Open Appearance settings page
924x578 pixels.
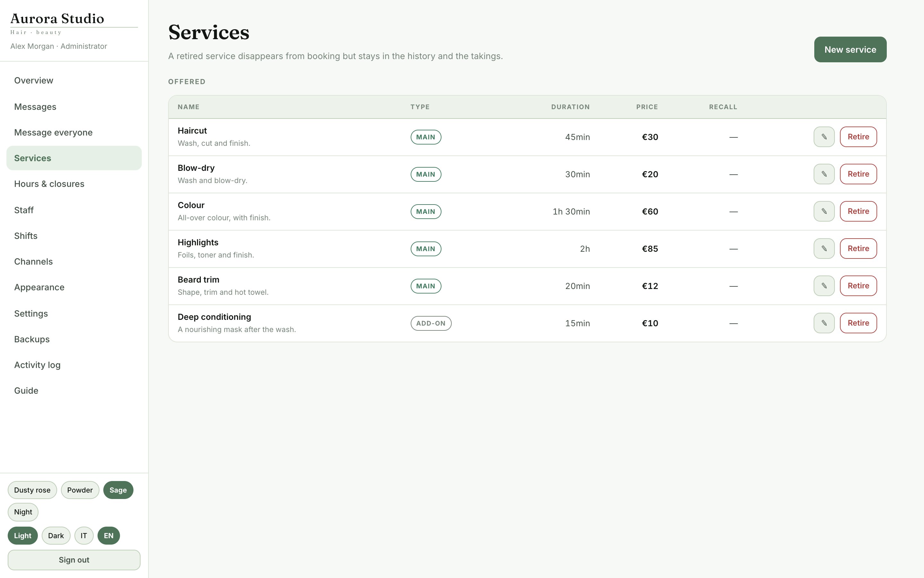[x=74, y=287]
